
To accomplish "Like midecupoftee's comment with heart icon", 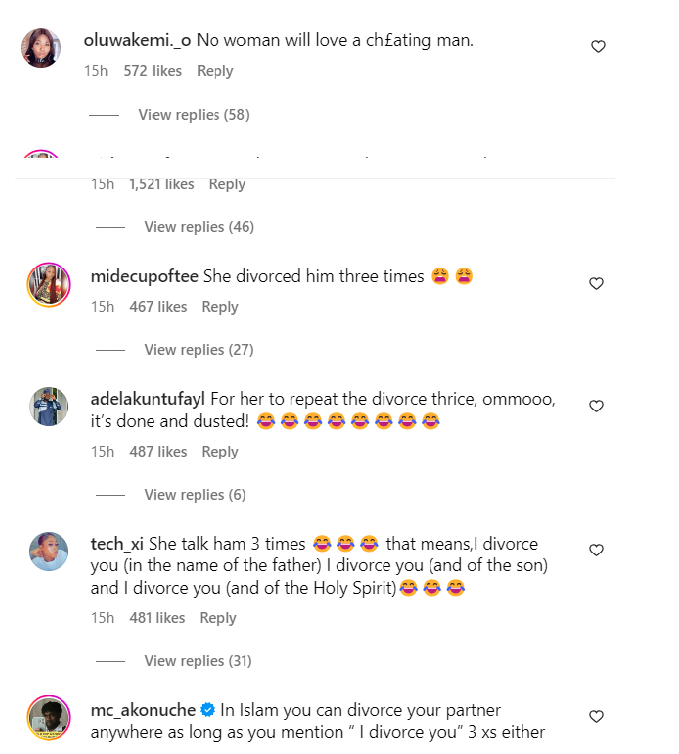I will pyautogui.click(x=596, y=284).
